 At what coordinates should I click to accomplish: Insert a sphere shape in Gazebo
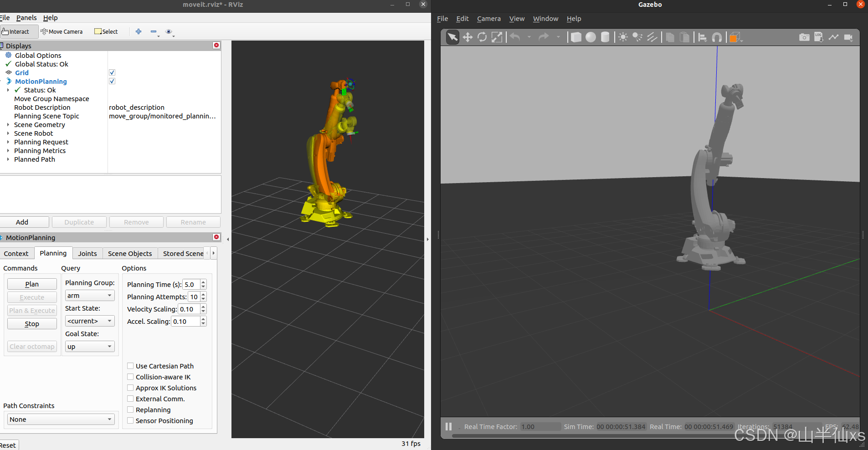[591, 37]
